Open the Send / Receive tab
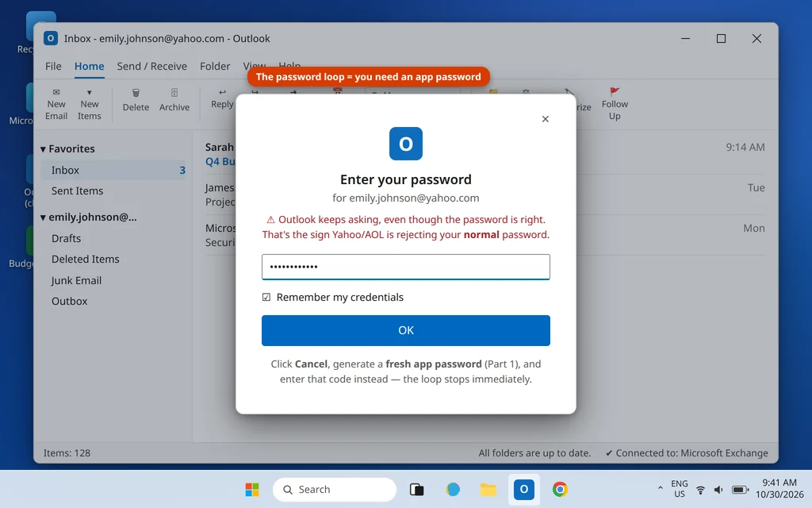The width and height of the screenshot is (812, 508). (x=151, y=67)
